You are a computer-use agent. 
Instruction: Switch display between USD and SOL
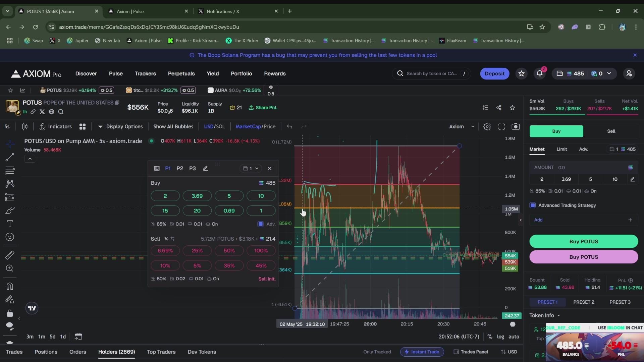(x=214, y=126)
